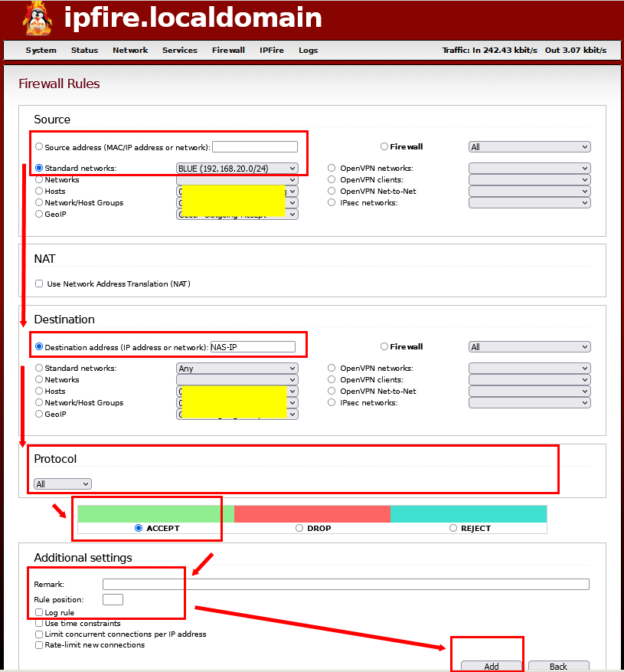The width and height of the screenshot is (624, 672).
Task: Click the Source address text field
Action: 255,147
